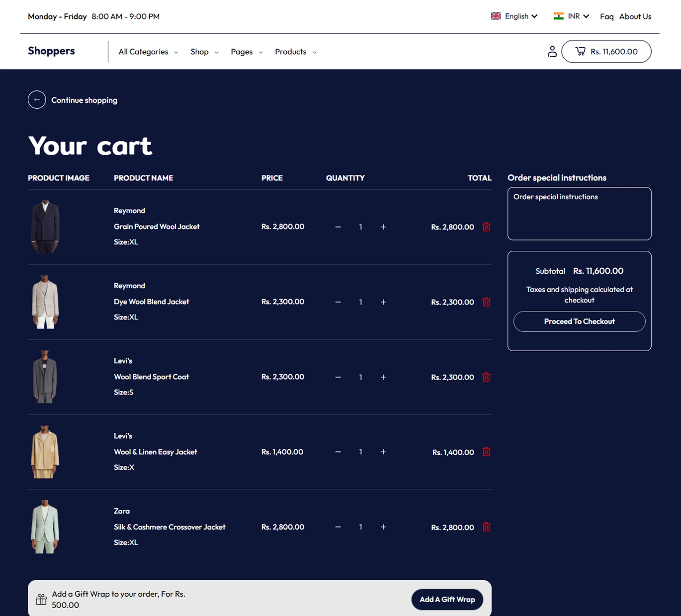Expand the All Categories menu
The width and height of the screenshot is (681, 616).
pos(148,52)
